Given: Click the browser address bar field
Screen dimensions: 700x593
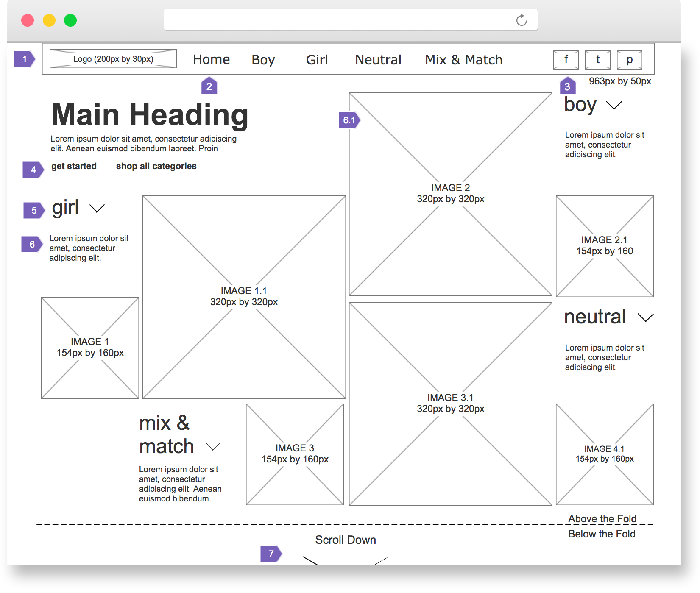Looking at the screenshot, I should 351,20.
